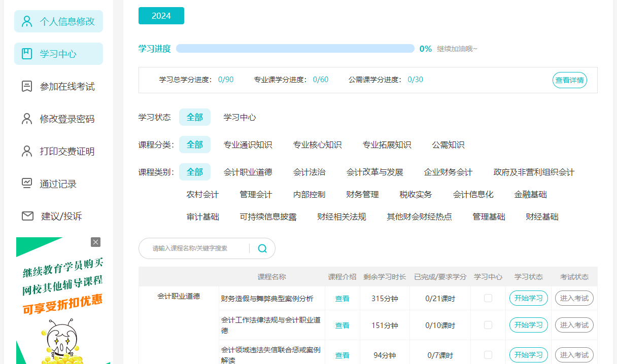
Task: Select the 管理会计 course type filter
Action: tap(256, 194)
